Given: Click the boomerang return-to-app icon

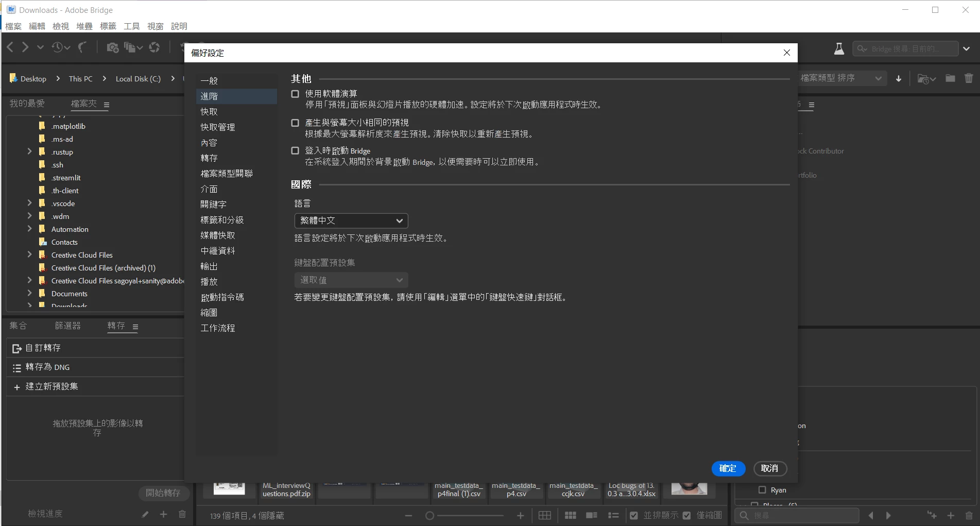Looking at the screenshot, I should coord(82,47).
